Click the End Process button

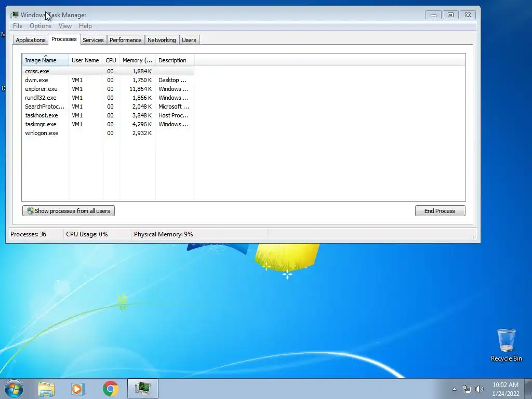[x=440, y=211]
